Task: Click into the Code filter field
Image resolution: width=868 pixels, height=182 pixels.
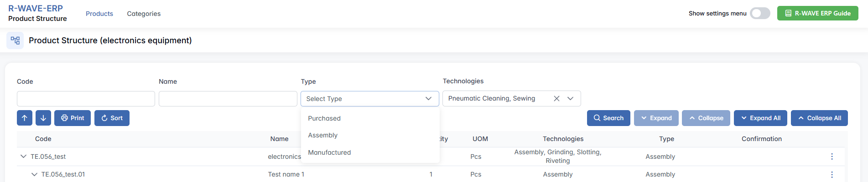Action: [86, 99]
